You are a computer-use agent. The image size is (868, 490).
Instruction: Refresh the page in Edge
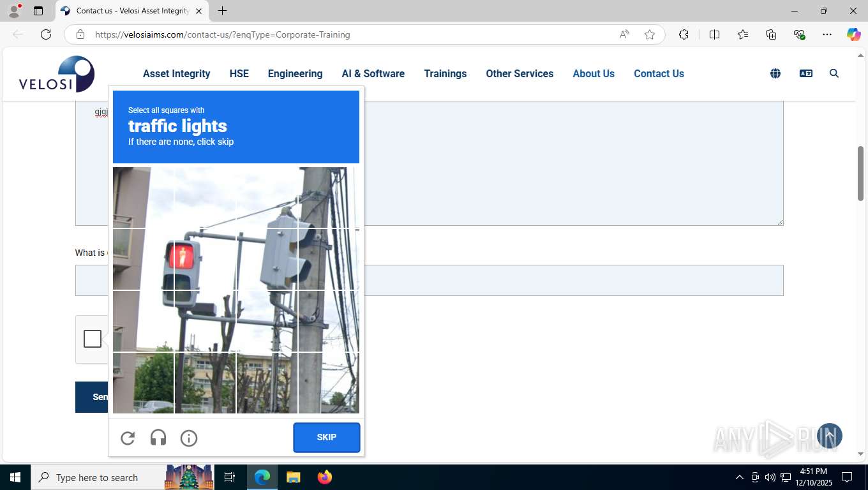click(x=46, y=34)
